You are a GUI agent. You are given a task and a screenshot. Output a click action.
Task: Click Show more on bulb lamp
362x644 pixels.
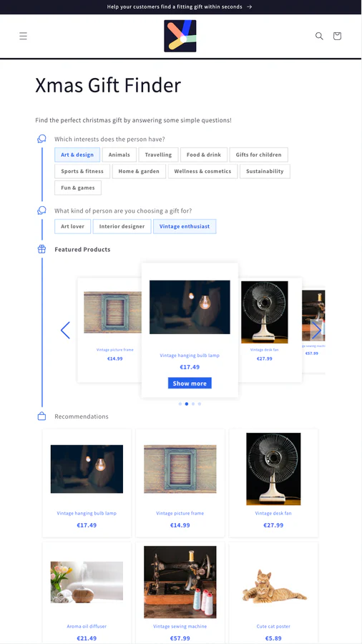[x=190, y=384]
